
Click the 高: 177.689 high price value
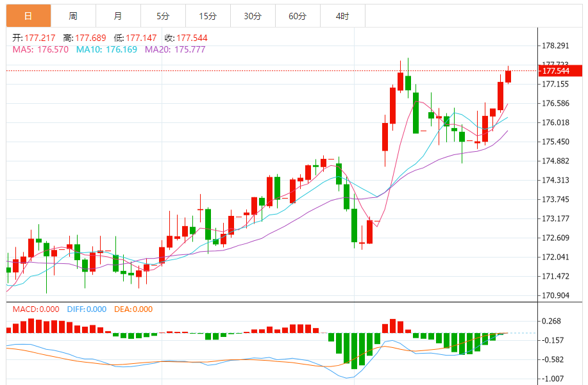click(x=85, y=38)
